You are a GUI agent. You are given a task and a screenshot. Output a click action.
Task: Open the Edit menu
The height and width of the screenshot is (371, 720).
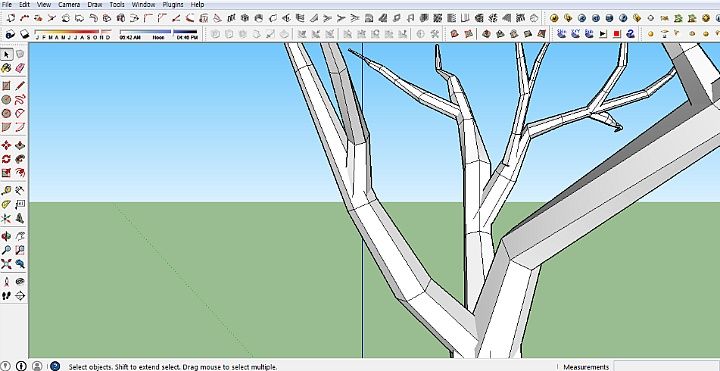point(24,5)
